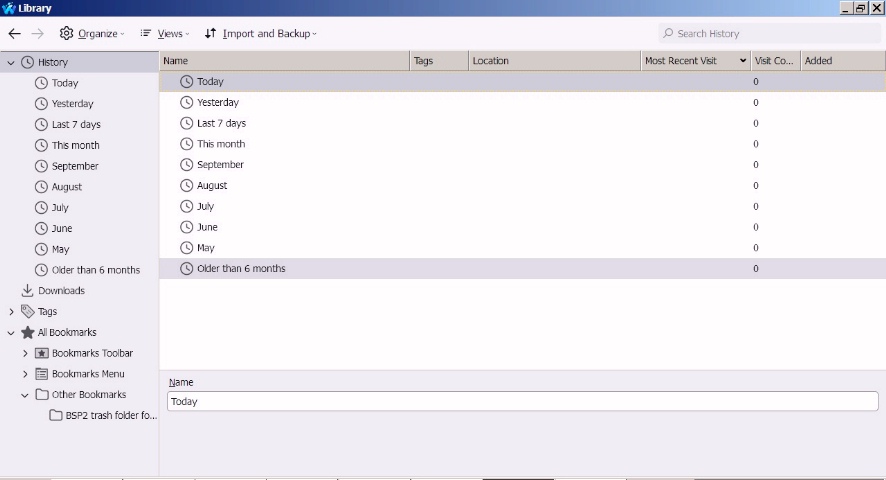The image size is (886, 480).
Task: Collapse the History tree node
Action: [x=11, y=63]
